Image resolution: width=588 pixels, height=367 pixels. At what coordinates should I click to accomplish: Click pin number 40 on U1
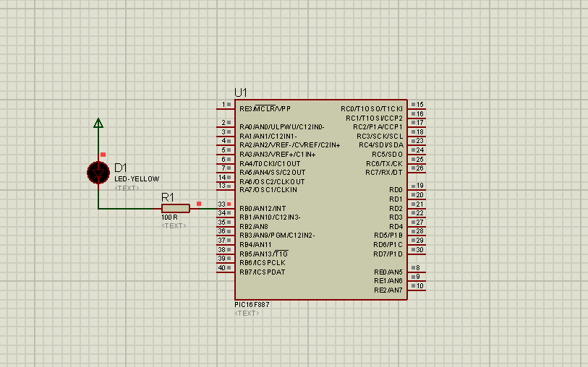pyautogui.click(x=221, y=268)
